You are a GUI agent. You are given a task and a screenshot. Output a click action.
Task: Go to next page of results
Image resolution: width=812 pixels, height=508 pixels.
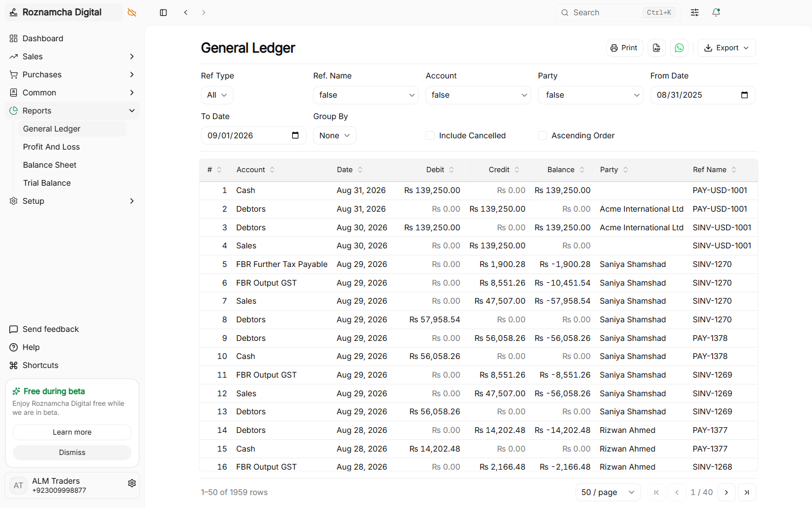click(x=726, y=492)
